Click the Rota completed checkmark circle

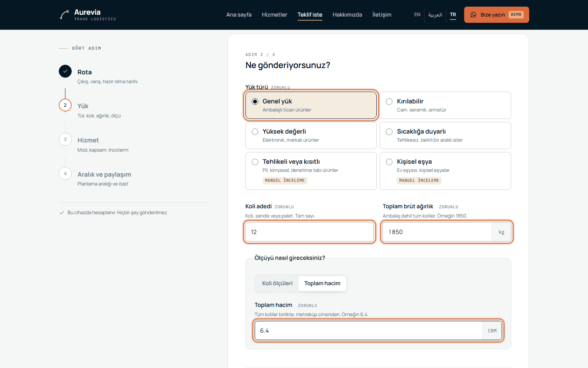point(65,71)
